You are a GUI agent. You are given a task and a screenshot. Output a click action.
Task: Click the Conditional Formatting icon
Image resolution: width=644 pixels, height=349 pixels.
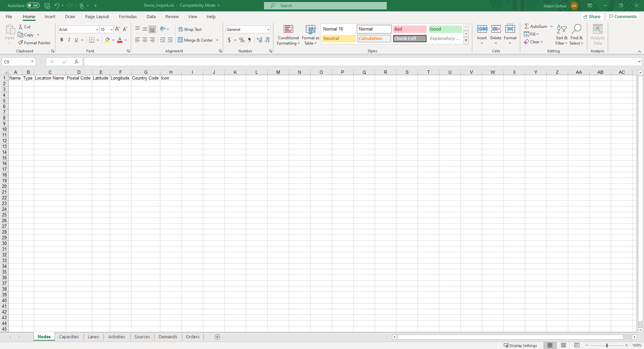point(288,30)
